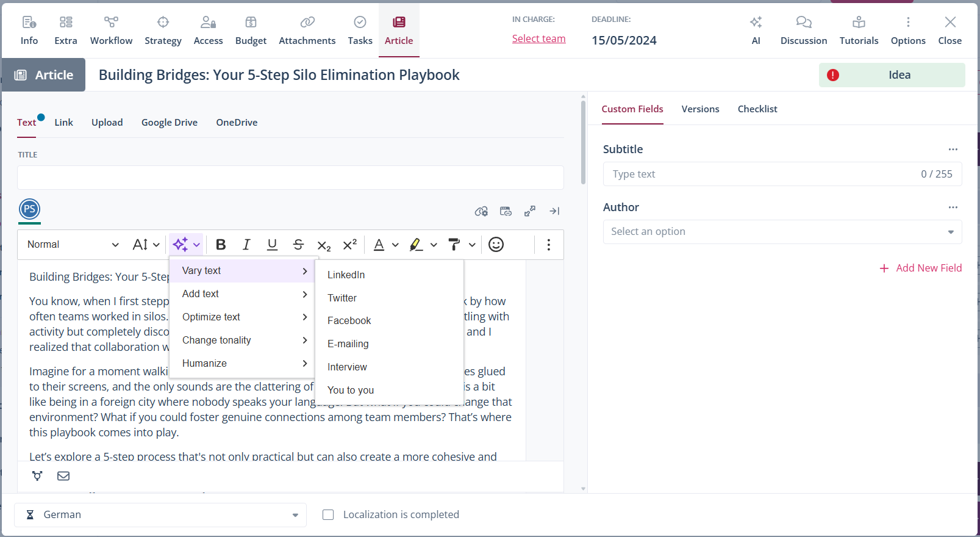Click the Select team link
Screen dimensions: 980x537
click(538, 38)
